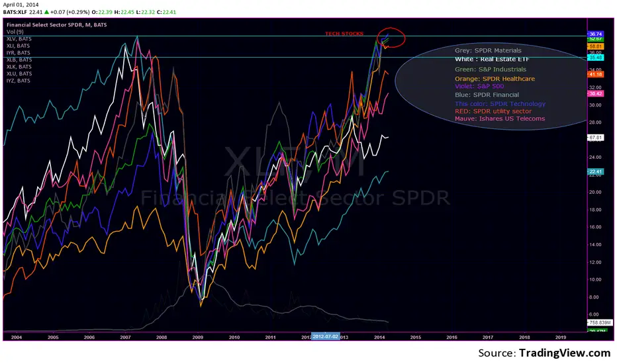Image resolution: width=617 pixels, height=364 pixels.
Task: Click the 'Grey: SPDR Materials' legend line
Action: [488, 50]
